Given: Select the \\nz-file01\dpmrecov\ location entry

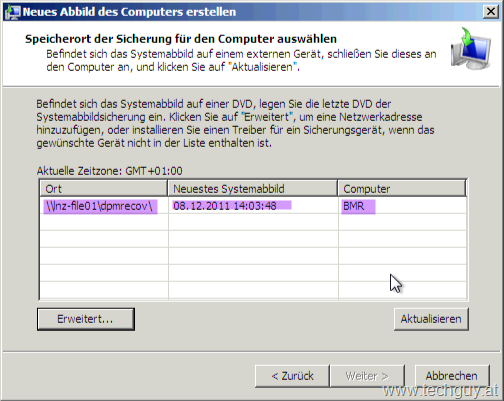Looking at the screenshot, I should pos(100,206).
